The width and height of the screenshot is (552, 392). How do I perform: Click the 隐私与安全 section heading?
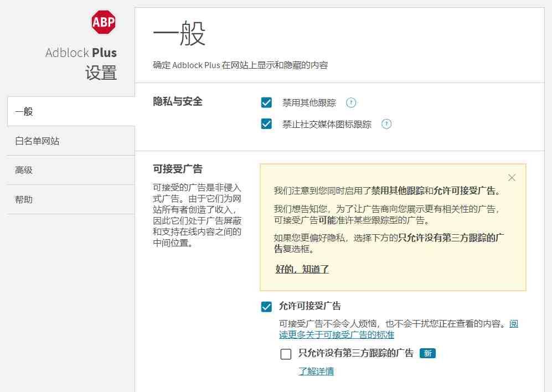pyautogui.click(x=177, y=101)
